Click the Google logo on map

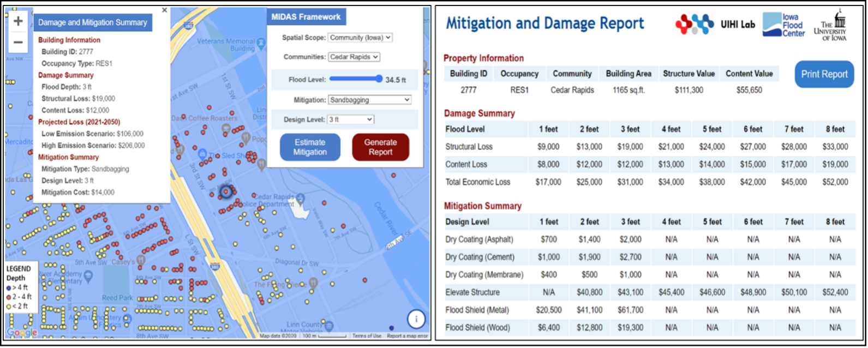[22, 332]
